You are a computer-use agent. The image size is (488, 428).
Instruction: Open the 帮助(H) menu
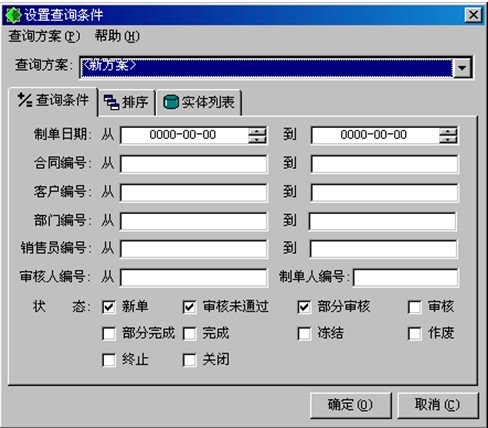(117, 36)
